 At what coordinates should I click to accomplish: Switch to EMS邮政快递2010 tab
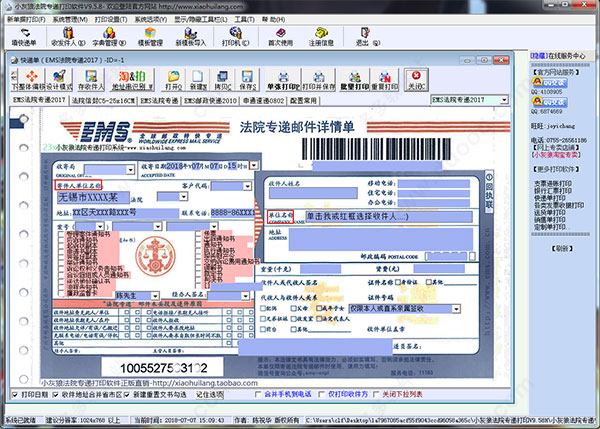210,101
